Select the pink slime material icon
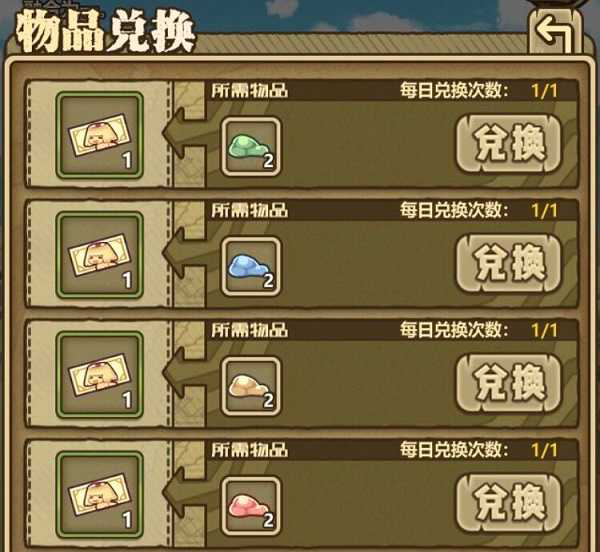600x552 pixels. click(x=251, y=506)
